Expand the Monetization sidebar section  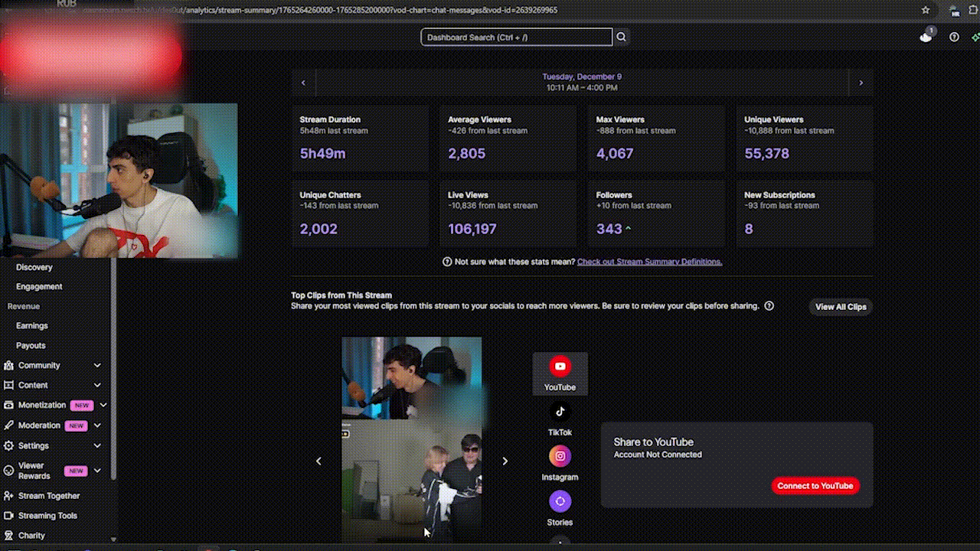tap(103, 405)
